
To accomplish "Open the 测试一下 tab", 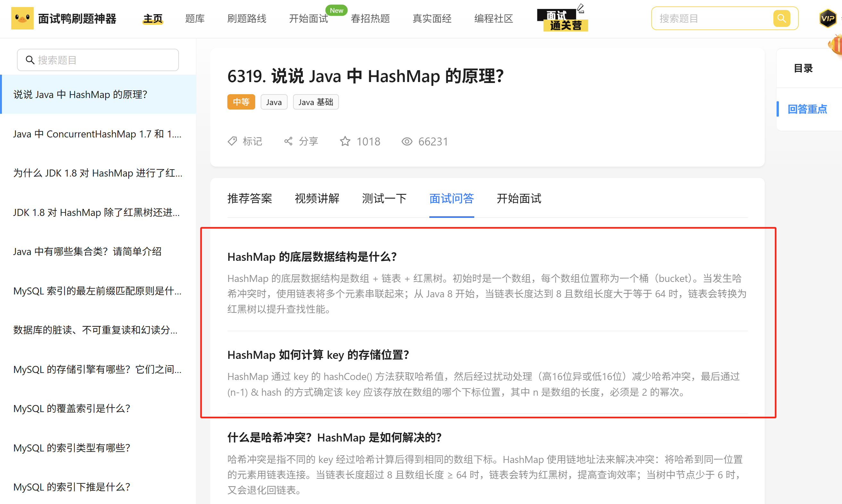I will coord(384,198).
